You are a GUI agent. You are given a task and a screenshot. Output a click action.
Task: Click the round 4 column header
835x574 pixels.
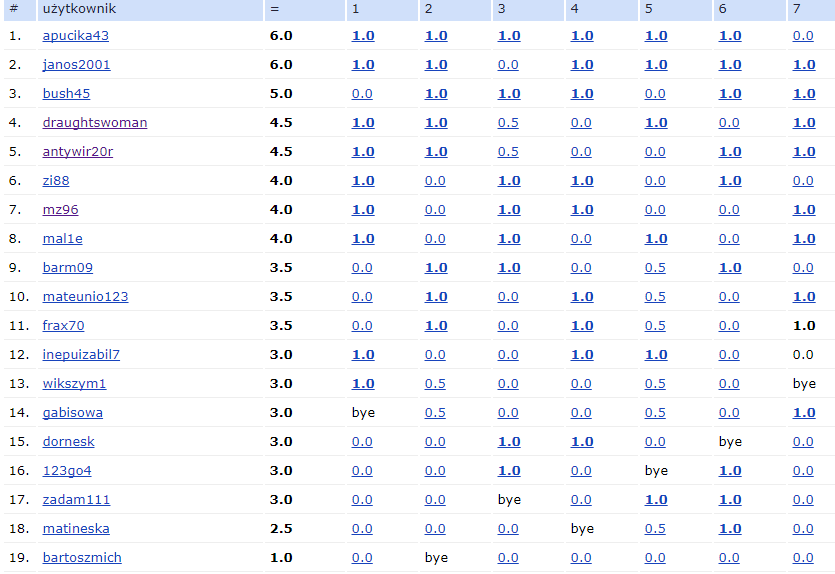click(574, 9)
